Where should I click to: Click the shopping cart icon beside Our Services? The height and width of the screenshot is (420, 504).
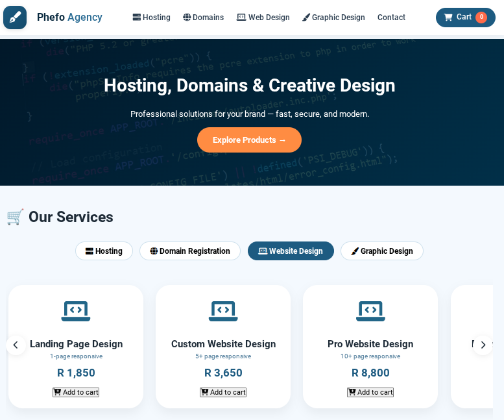pos(15,217)
